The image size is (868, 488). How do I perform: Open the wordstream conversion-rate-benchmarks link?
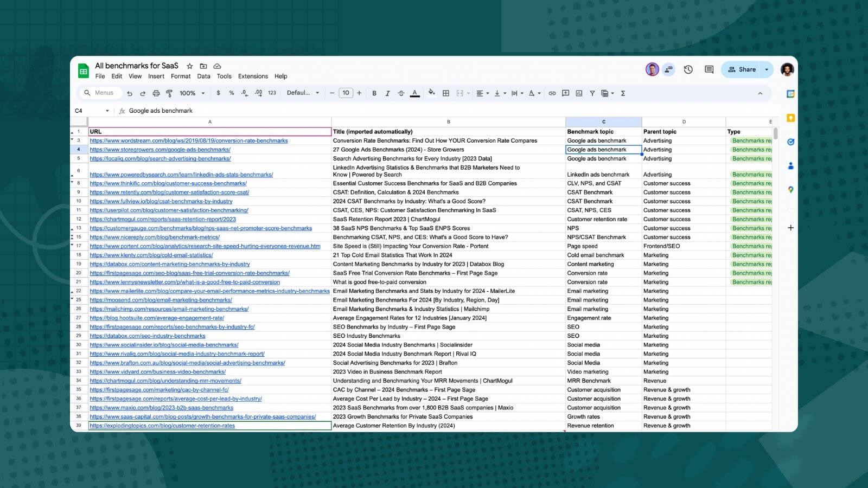click(189, 140)
